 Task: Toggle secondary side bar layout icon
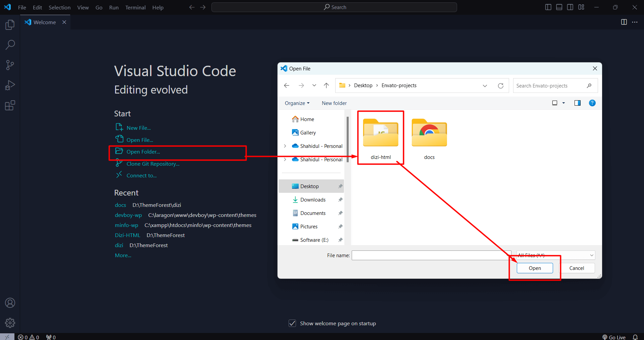pos(570,7)
